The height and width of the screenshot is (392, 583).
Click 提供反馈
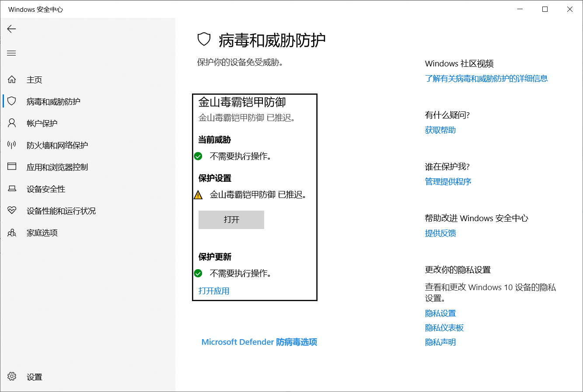[440, 233]
